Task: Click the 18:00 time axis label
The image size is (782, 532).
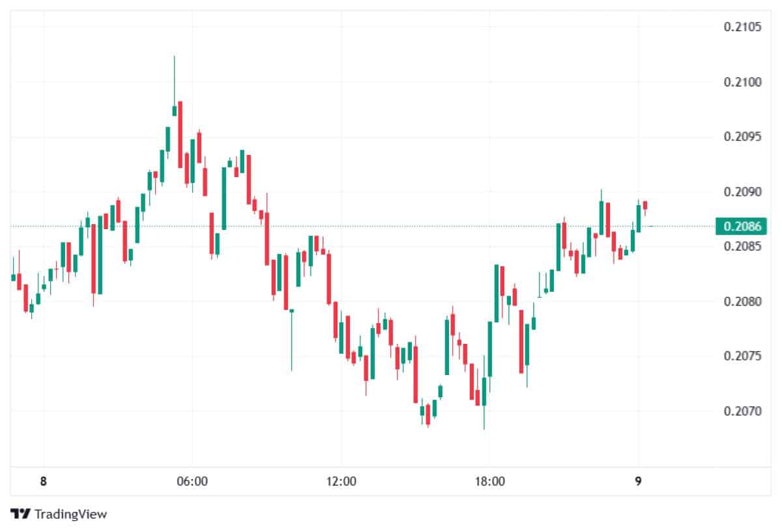Action: coord(489,482)
